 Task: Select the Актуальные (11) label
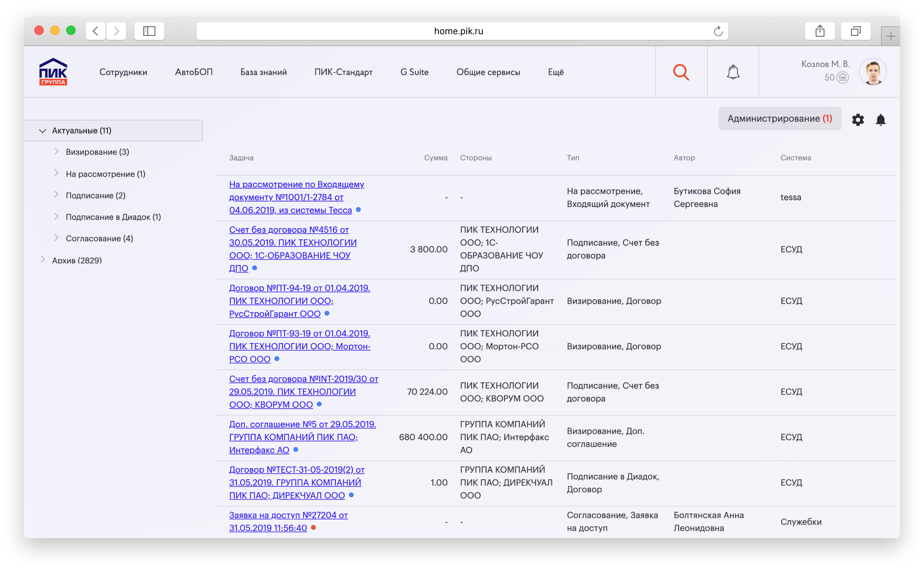[x=82, y=131]
